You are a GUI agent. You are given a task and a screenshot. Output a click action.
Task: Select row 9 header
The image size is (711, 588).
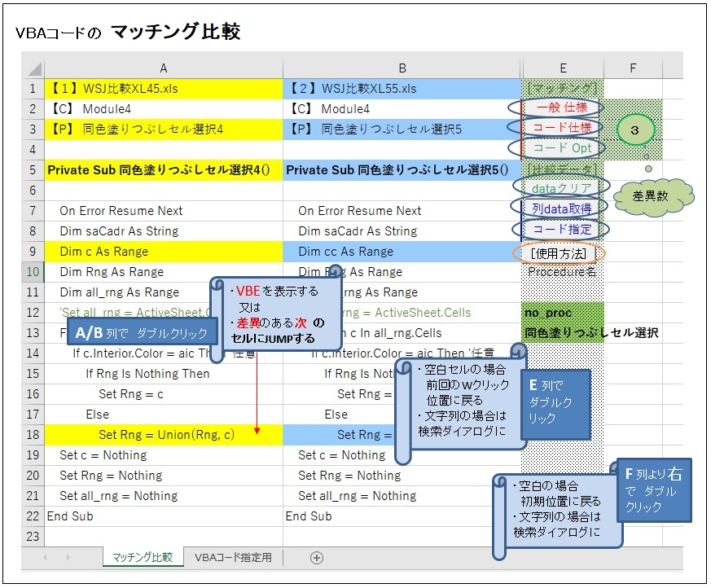point(33,252)
